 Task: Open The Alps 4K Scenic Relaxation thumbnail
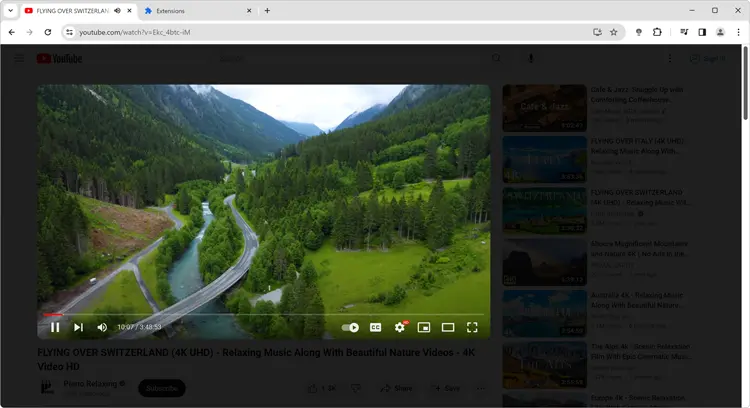click(544, 364)
